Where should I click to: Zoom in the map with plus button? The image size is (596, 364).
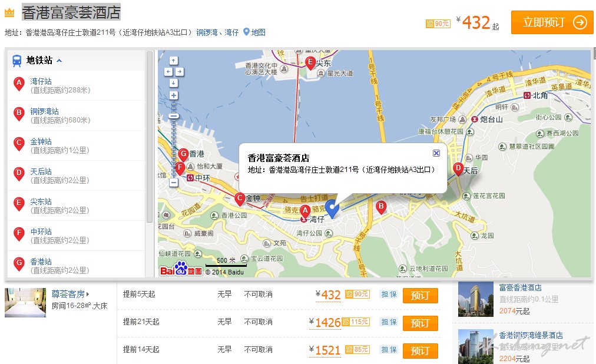[x=174, y=95]
